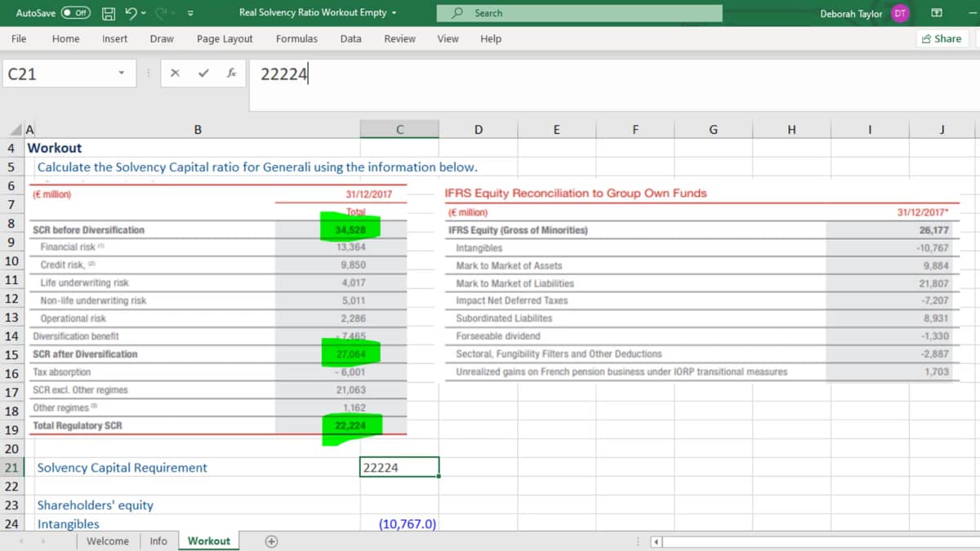Click highlighted 22,224 Total Regulatory SCR value
The width and height of the screenshot is (980, 551).
coord(351,425)
